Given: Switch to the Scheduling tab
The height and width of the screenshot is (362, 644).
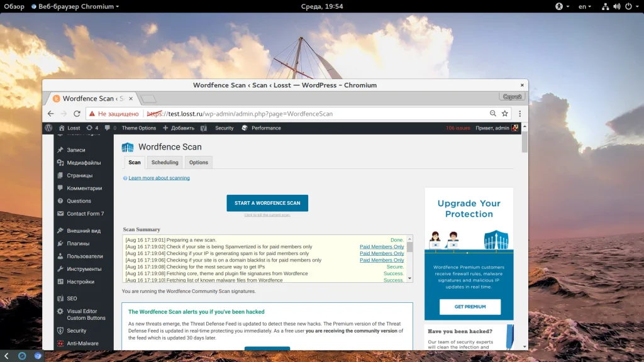Looking at the screenshot, I should (x=165, y=163).
